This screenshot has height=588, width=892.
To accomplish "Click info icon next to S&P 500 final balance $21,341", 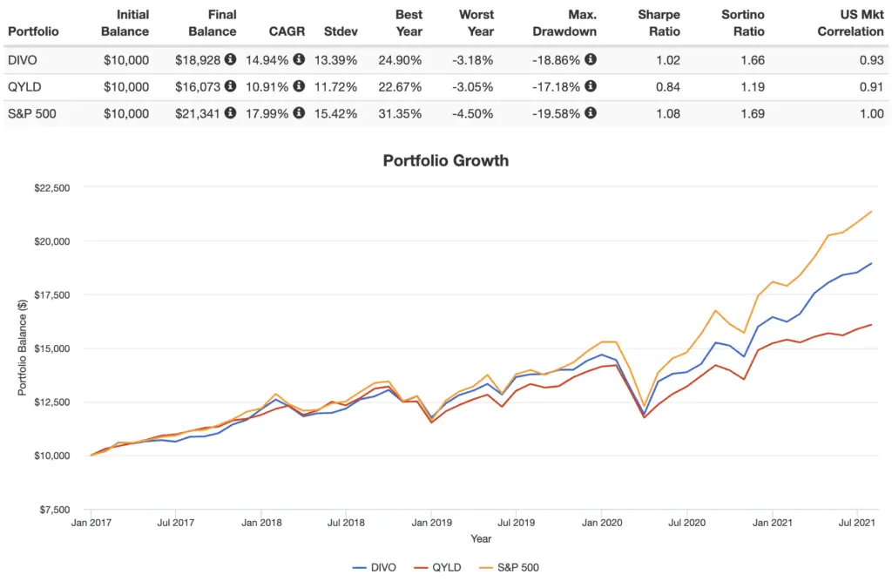I will (230, 112).
